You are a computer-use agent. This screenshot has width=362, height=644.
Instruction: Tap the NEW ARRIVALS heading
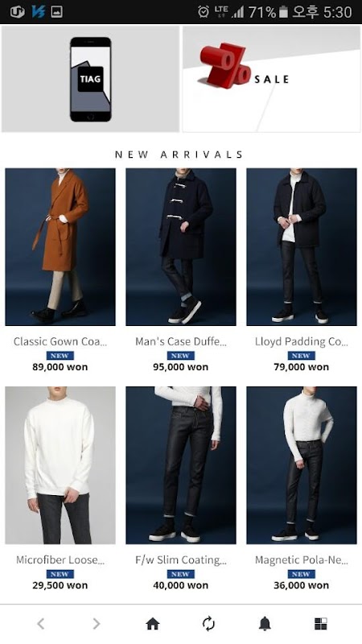179,155
